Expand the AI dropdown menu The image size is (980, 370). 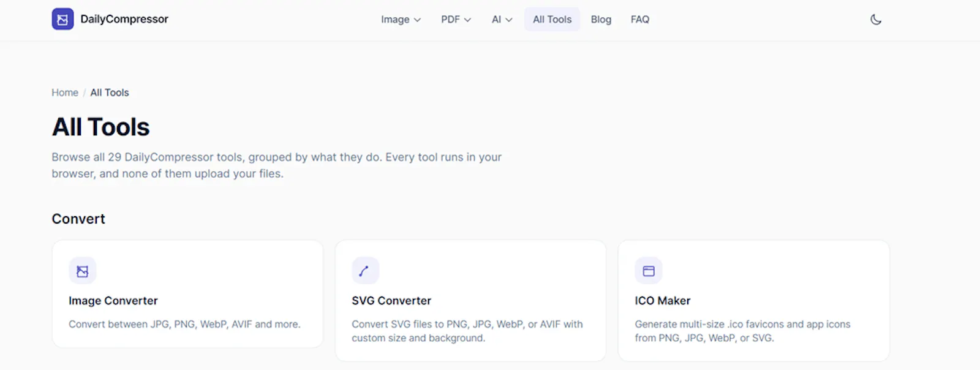[502, 20]
